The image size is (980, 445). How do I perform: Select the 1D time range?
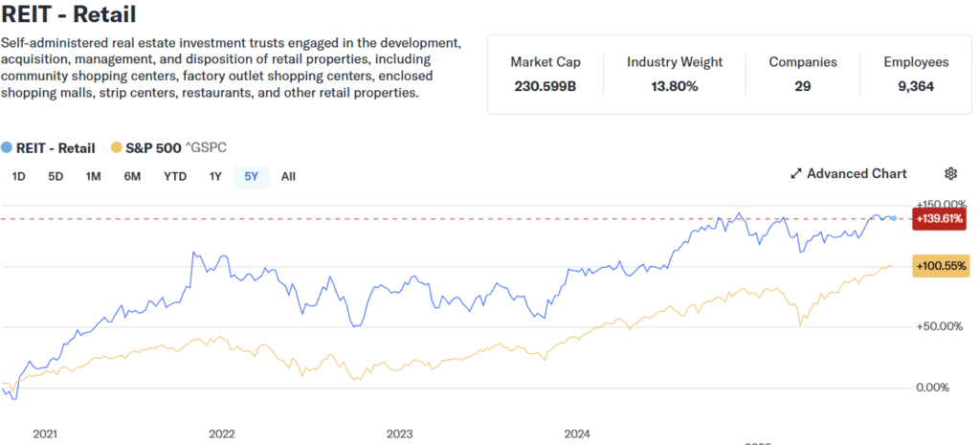18,176
